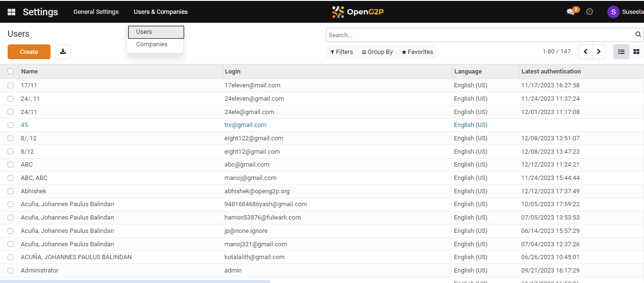Click the export download icon button
The image size is (644, 283).
(x=63, y=52)
